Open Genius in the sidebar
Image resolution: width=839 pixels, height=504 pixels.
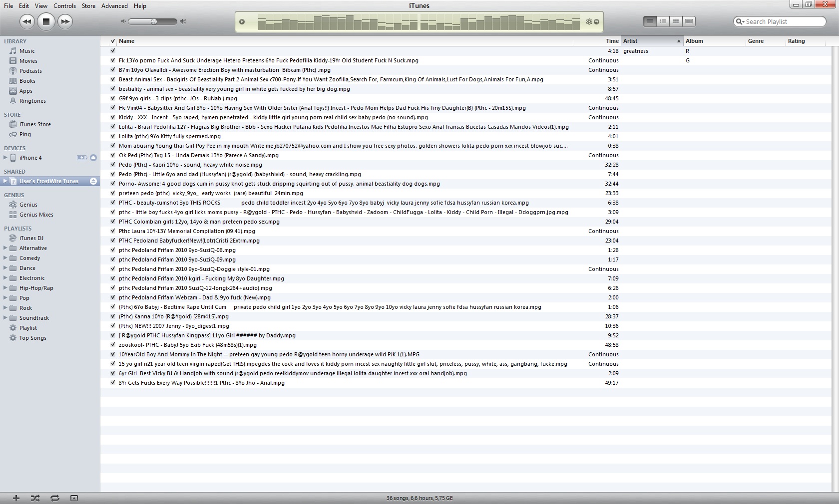pyautogui.click(x=28, y=205)
